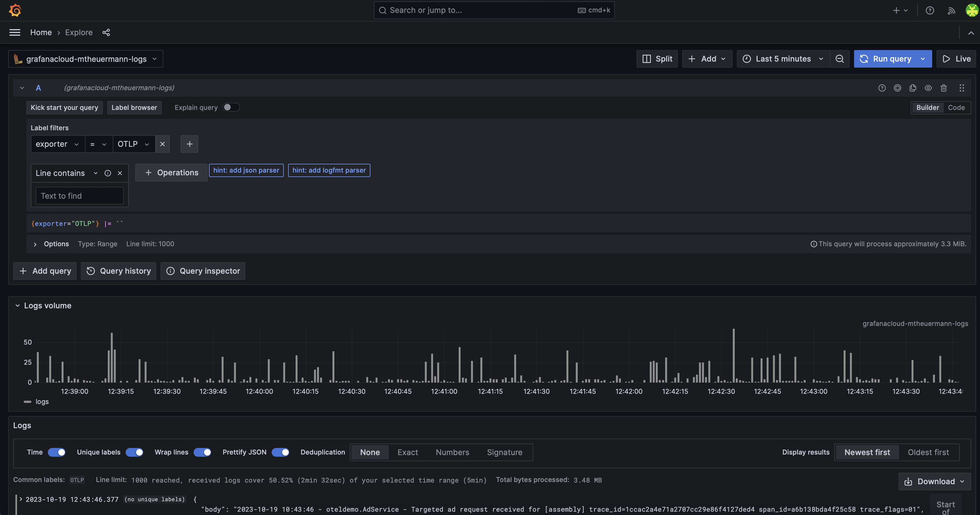
Task: Delete query A with trash icon
Action: pyautogui.click(x=943, y=88)
